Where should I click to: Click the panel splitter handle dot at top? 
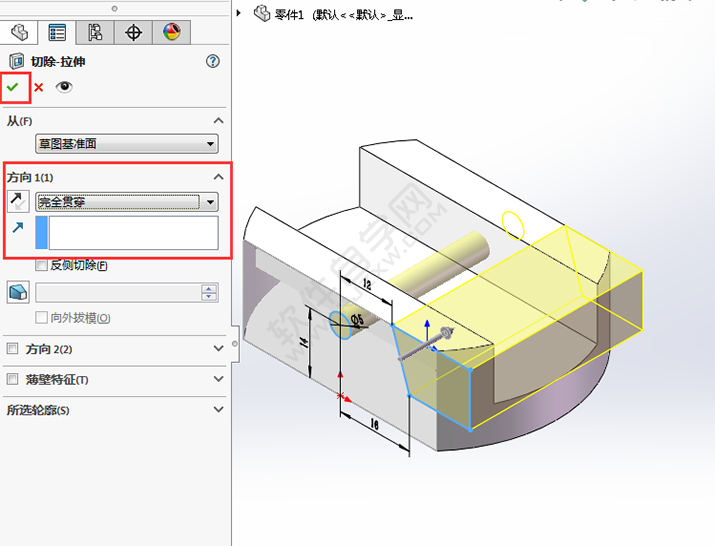click(114, 8)
